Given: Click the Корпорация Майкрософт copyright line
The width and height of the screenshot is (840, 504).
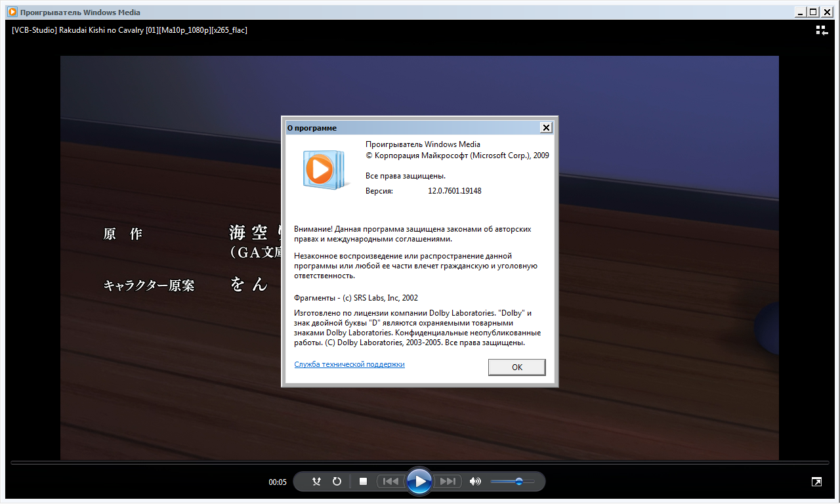Looking at the screenshot, I should [457, 156].
